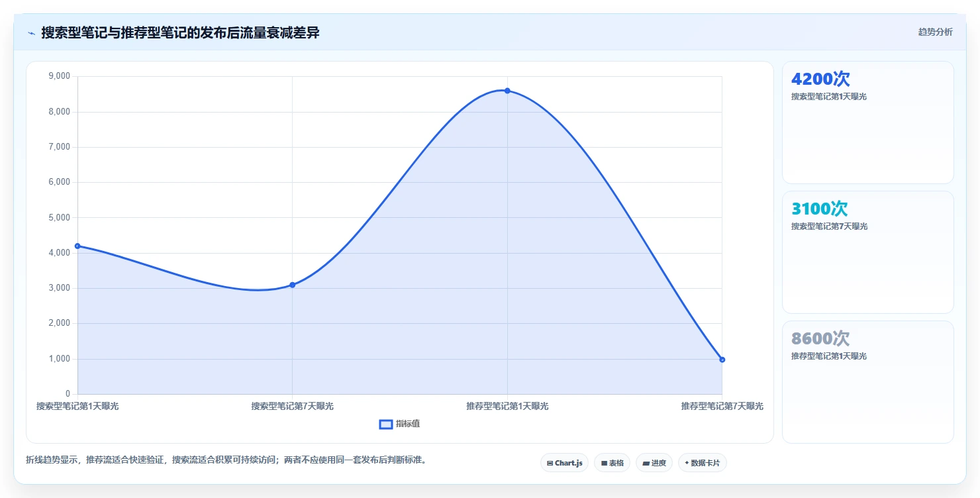The image size is (980, 498).
Task: Click the y-axis value 5,000
Action: (x=60, y=217)
